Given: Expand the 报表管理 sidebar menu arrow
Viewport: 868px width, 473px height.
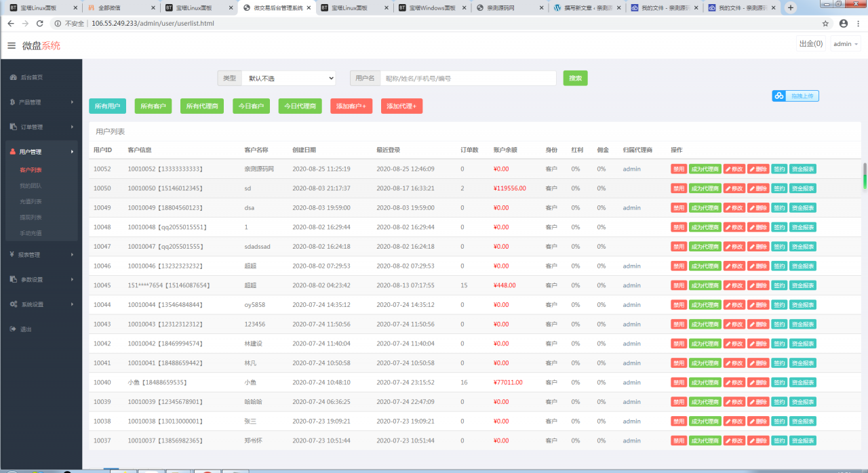Looking at the screenshot, I should [x=72, y=254].
